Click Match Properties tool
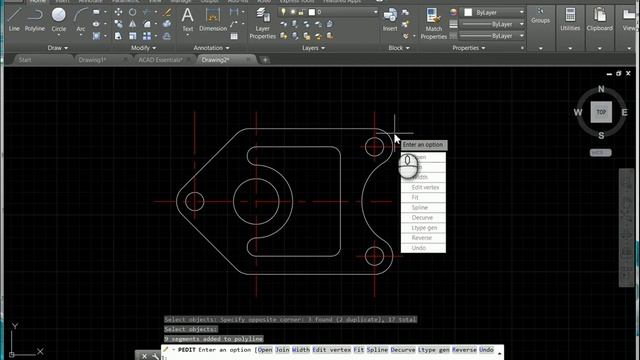640x360 pixels. pyautogui.click(x=433, y=24)
